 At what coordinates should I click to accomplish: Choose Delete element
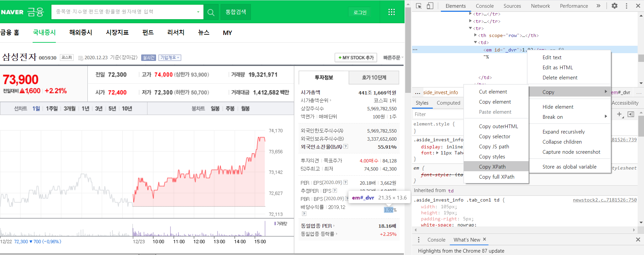(569, 77)
